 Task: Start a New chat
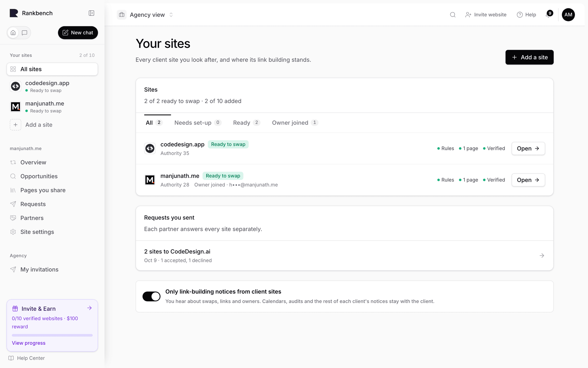[78, 33]
